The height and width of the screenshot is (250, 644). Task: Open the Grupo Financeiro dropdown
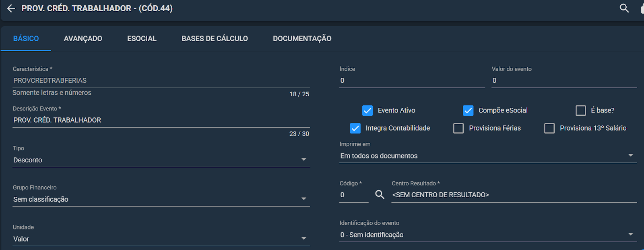click(x=161, y=199)
